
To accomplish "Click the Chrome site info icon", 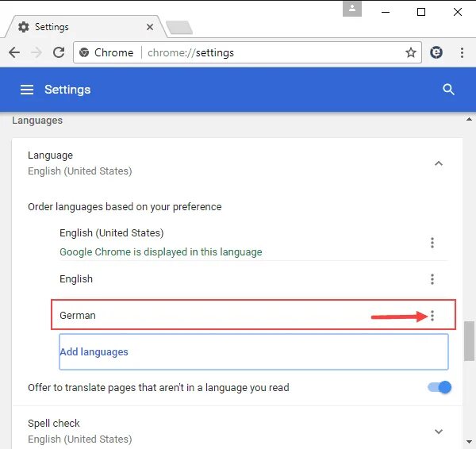I will [x=84, y=52].
